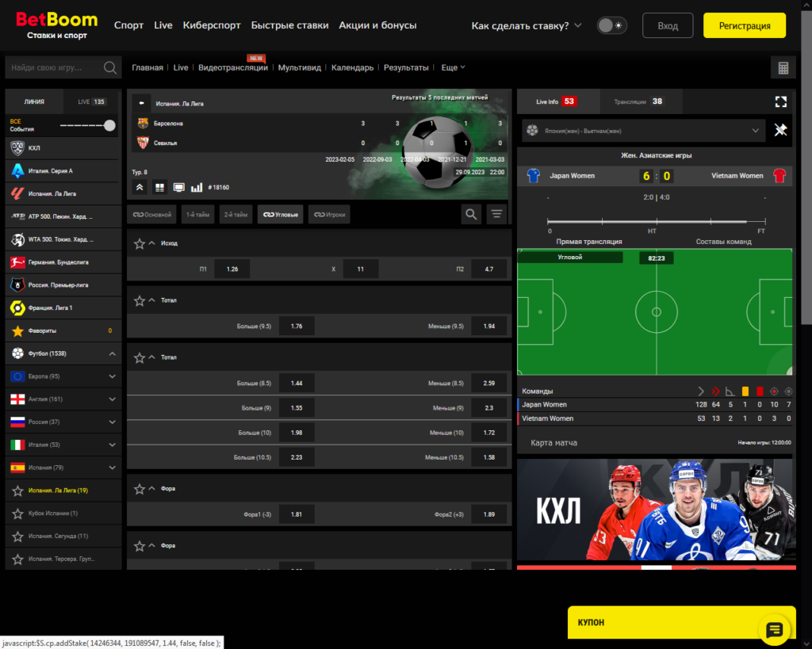Select the Основной markets tab
812x649 pixels.
[x=151, y=214]
